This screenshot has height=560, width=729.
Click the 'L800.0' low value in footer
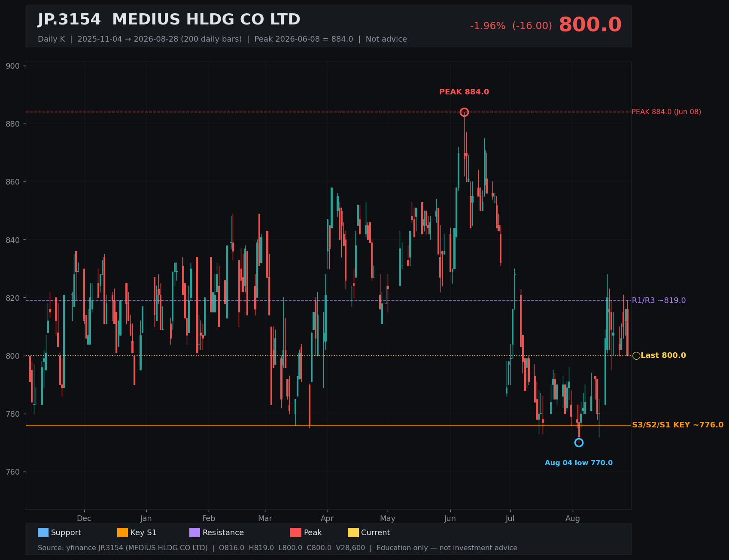click(290, 548)
